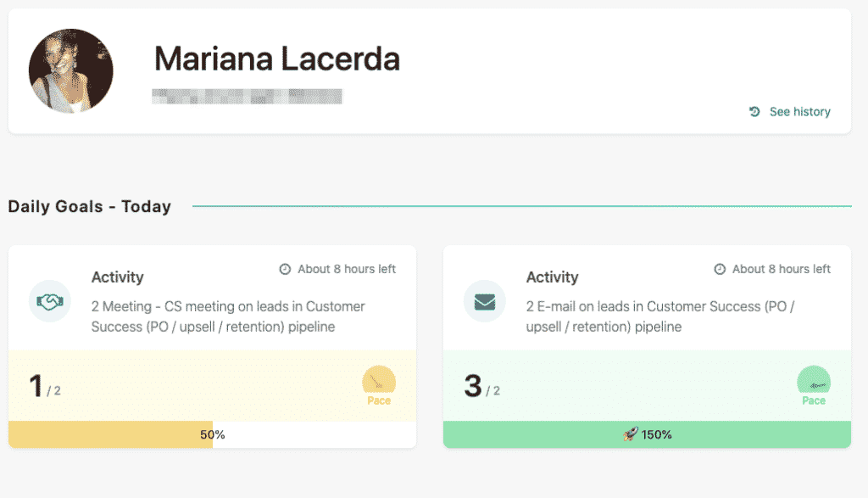The image size is (868, 498).
Task: Open the 2 Meeting CS meeting goal description
Action: (x=228, y=316)
